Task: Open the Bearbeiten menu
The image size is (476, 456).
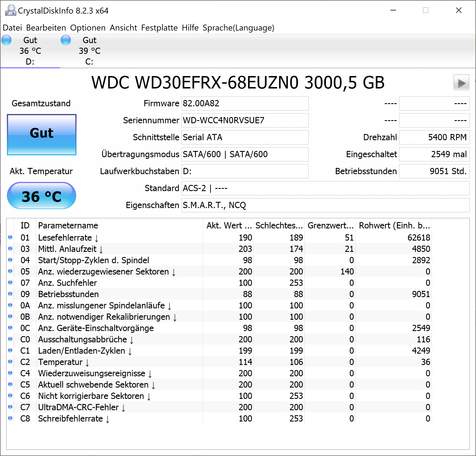Action: pos(46,28)
